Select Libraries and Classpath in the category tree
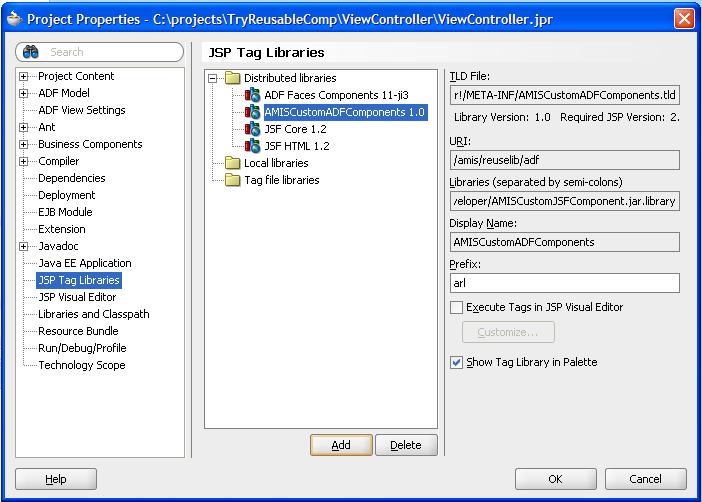Viewport: 702px width, 502px height. point(93,314)
